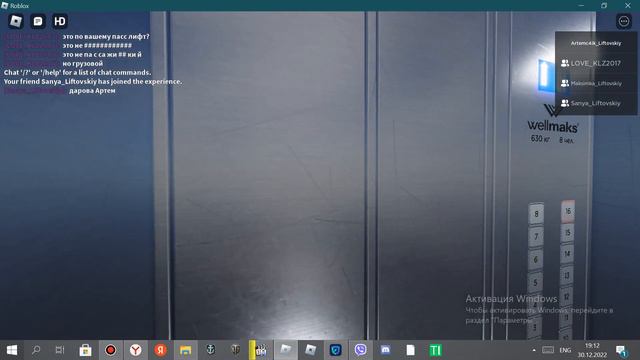The height and width of the screenshot is (360, 640).
Task: Open World of Tanks taskbar icon
Action: coord(236,350)
